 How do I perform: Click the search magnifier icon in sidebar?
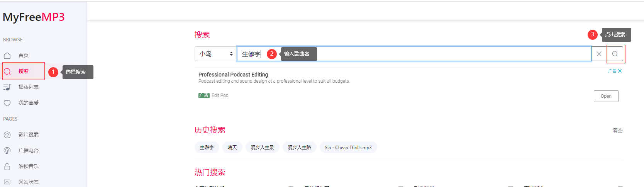(7, 71)
